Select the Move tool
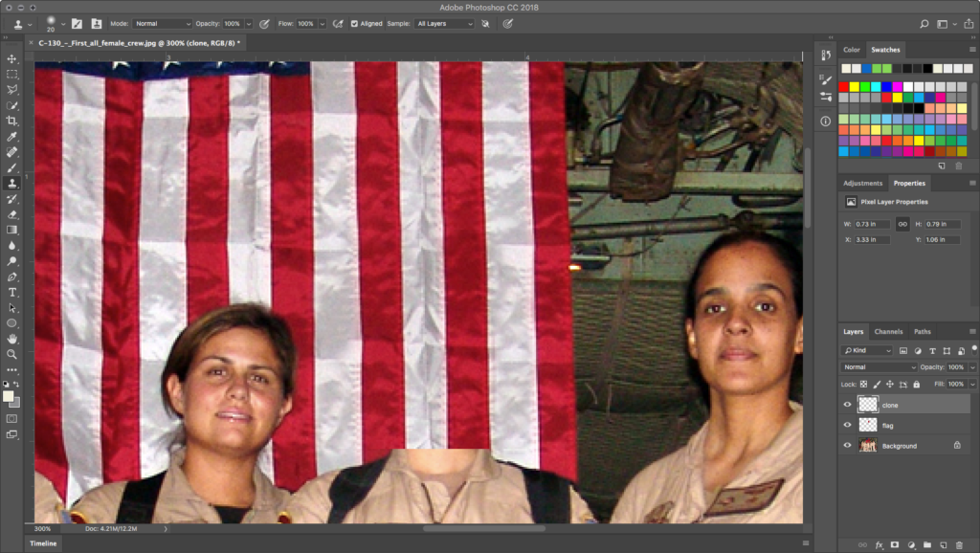This screenshot has width=980, height=553. [x=12, y=59]
